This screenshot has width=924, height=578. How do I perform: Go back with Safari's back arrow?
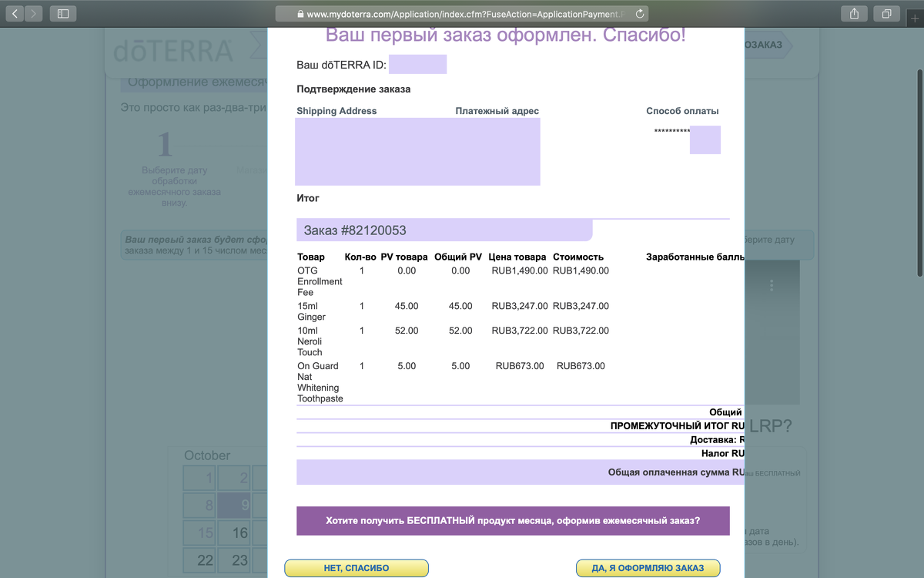[x=15, y=14]
